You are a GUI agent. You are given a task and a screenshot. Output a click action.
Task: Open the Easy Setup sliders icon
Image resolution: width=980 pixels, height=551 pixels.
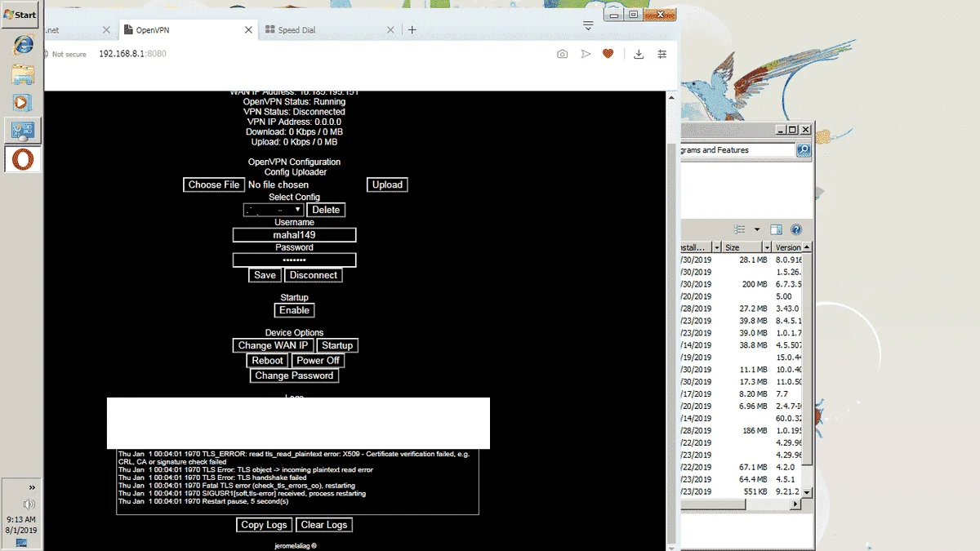(x=662, y=54)
